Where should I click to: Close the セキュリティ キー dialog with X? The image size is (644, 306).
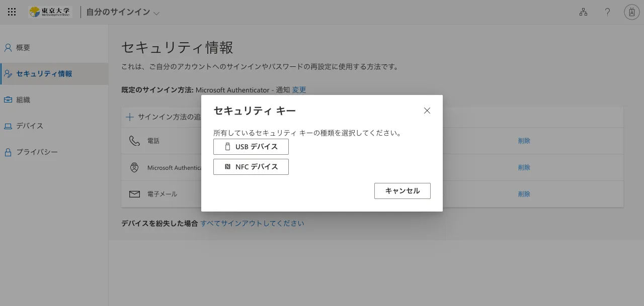[x=427, y=111]
